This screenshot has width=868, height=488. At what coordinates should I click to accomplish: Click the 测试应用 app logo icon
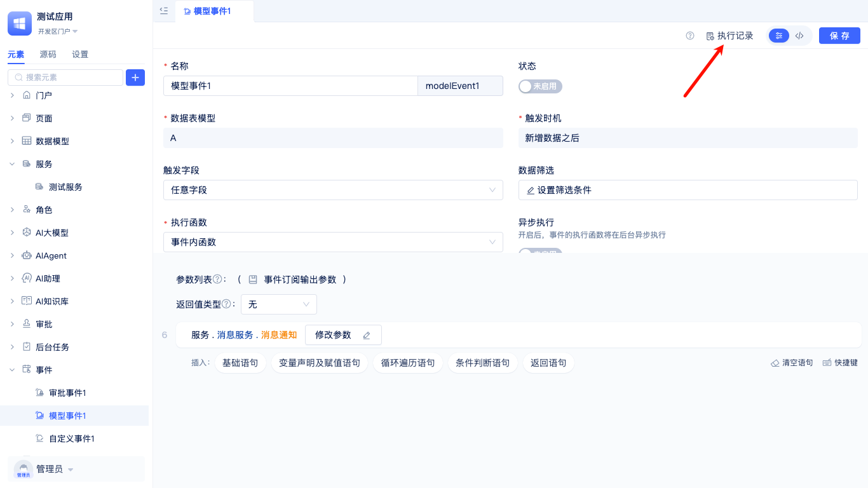[x=20, y=24]
